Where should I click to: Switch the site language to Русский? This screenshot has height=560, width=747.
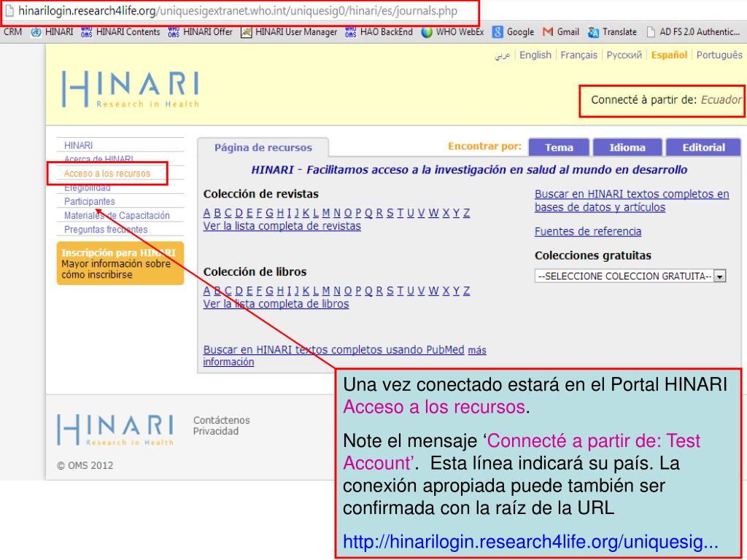pyautogui.click(x=624, y=55)
